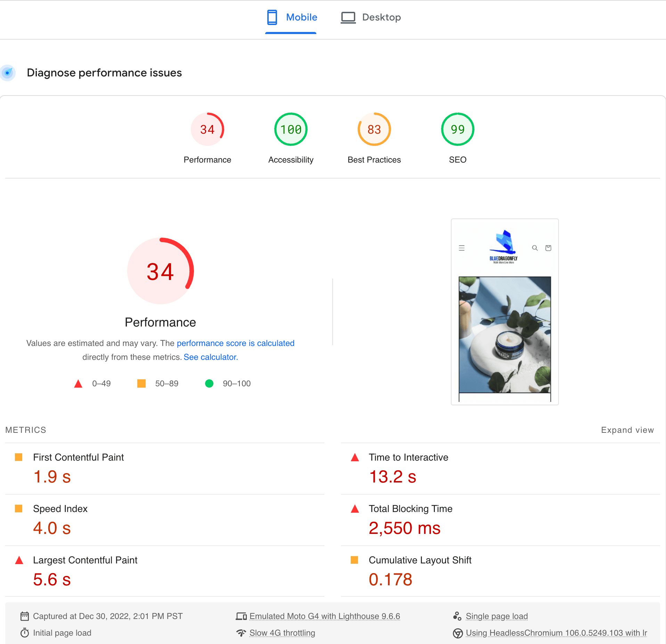Select the SEO gauge showing 99
This screenshot has height=644, width=666.
[457, 129]
